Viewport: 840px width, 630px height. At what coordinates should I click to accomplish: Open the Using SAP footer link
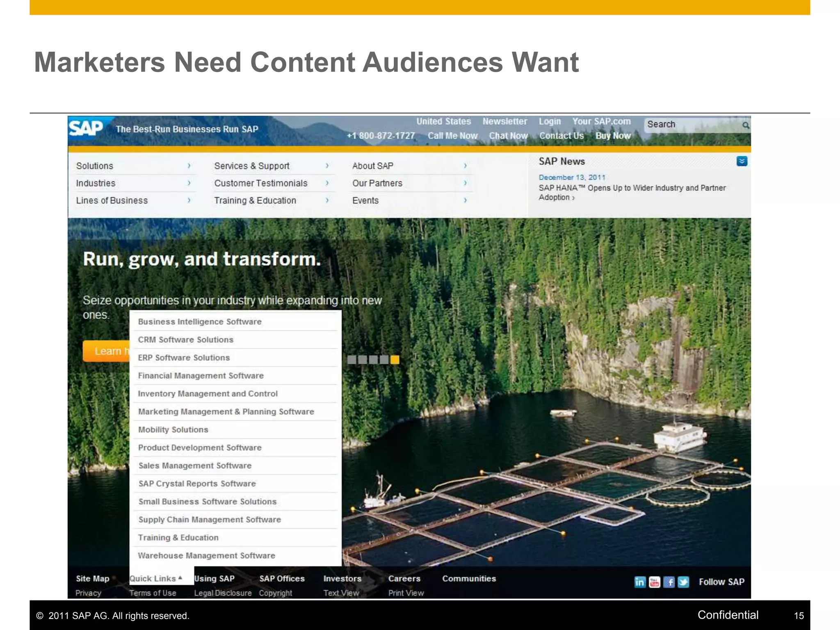pyautogui.click(x=215, y=579)
